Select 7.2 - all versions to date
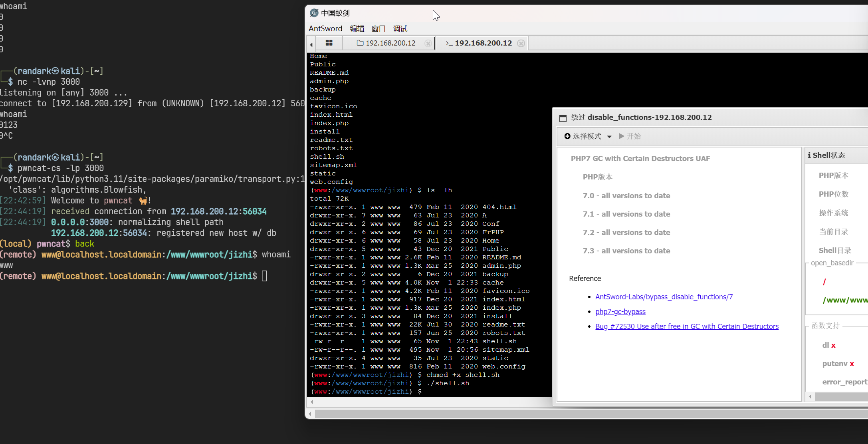The height and width of the screenshot is (444, 868). pos(626,233)
